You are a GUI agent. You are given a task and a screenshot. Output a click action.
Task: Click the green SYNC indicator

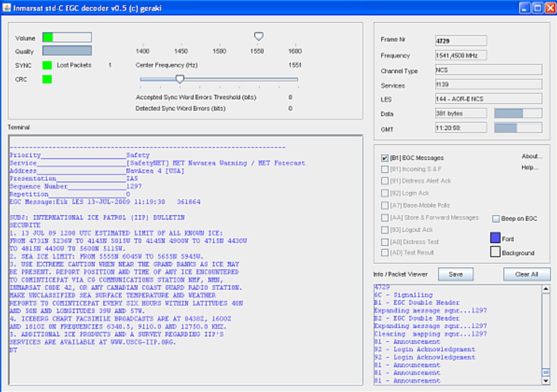(x=47, y=65)
